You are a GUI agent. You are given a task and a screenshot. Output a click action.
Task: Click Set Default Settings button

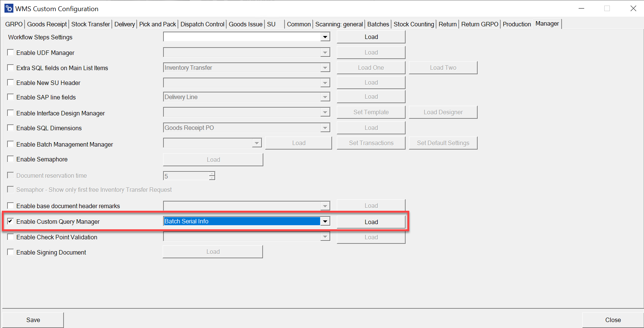coord(443,143)
